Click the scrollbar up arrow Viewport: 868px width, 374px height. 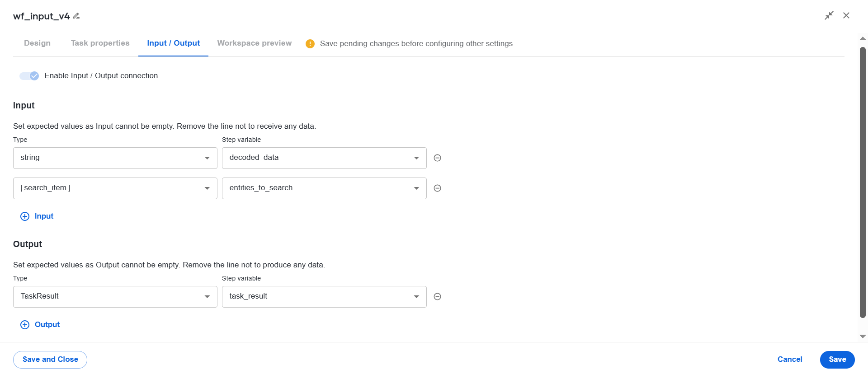863,38
